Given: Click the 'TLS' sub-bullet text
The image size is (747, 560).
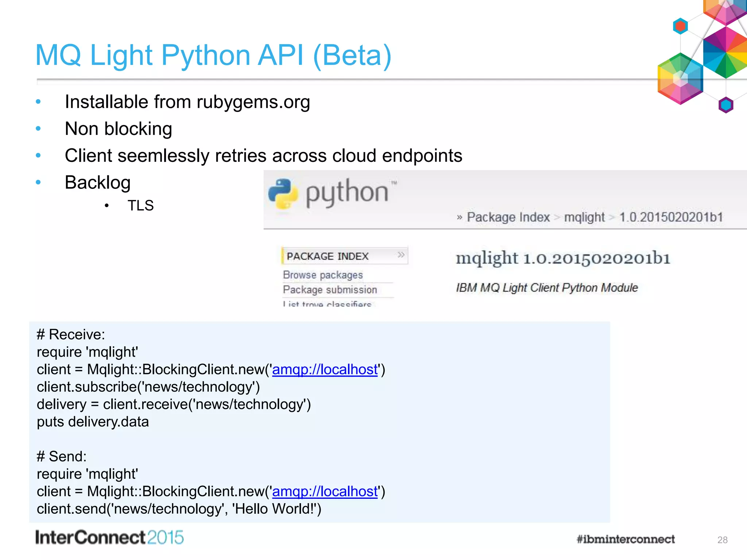Looking at the screenshot, I should pos(140,206).
